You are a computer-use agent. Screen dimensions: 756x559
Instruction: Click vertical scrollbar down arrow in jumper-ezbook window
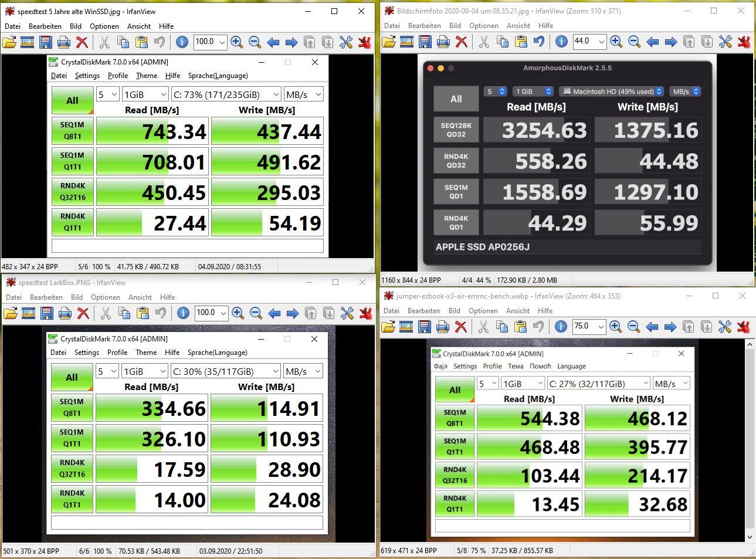pyautogui.click(x=750, y=537)
